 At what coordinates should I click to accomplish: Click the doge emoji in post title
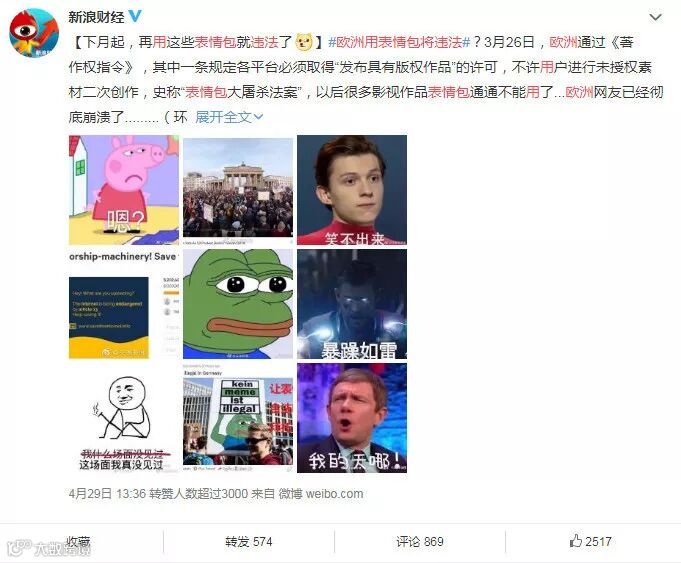(x=304, y=42)
